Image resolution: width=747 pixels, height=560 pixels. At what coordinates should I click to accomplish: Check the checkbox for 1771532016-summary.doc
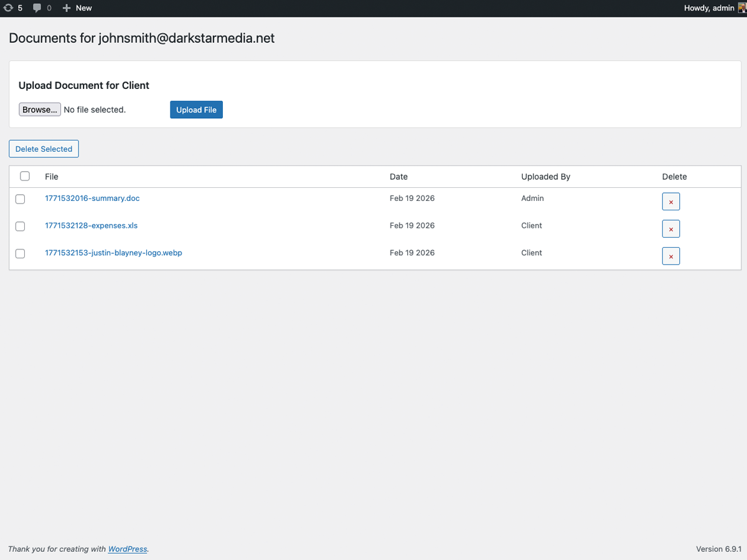[20, 198]
